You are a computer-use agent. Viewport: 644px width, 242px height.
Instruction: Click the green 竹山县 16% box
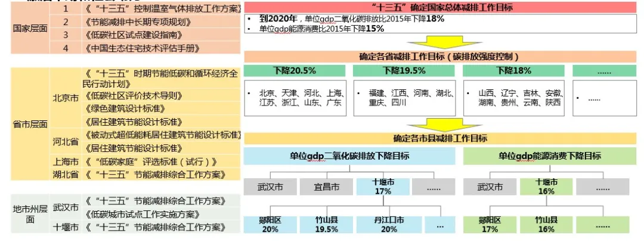(546, 225)
